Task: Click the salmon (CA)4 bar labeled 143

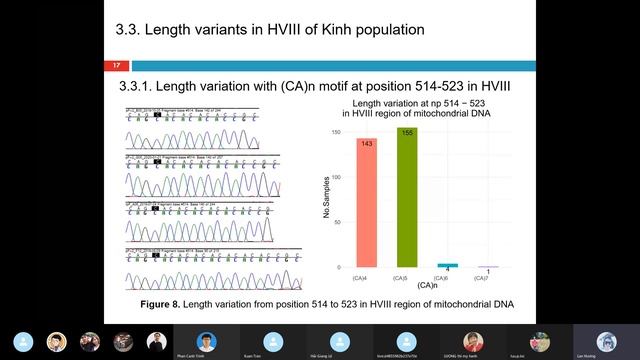Action: coord(367,203)
